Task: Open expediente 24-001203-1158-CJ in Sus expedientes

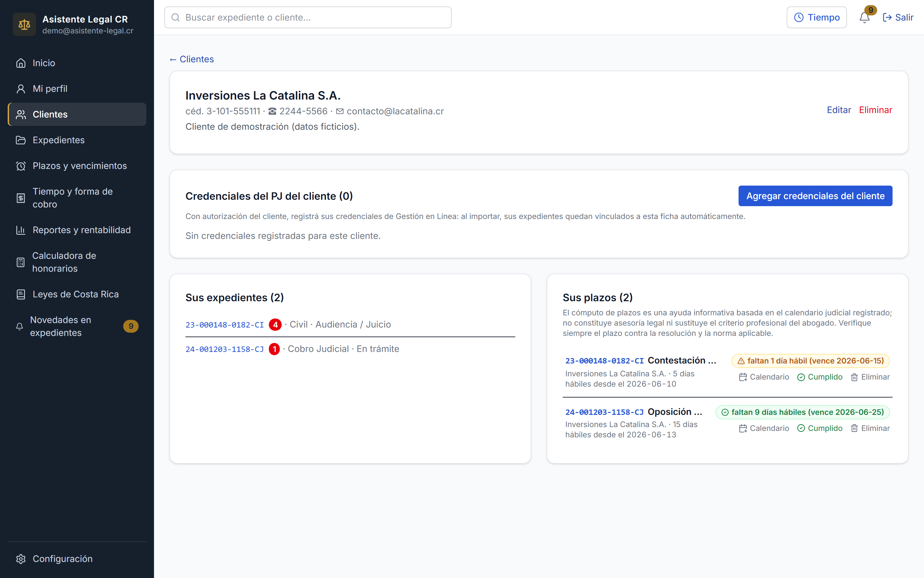Action: (225, 349)
